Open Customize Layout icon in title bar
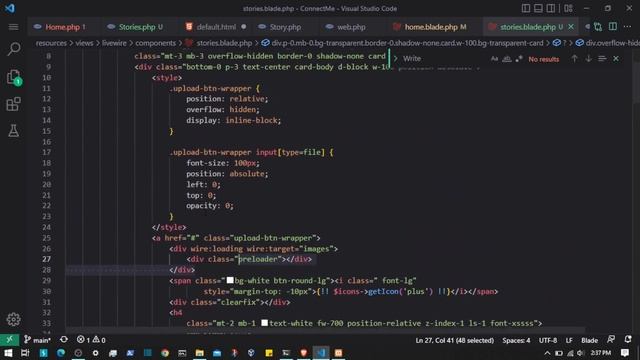The width and height of the screenshot is (640, 360). pyautogui.click(x=568, y=8)
